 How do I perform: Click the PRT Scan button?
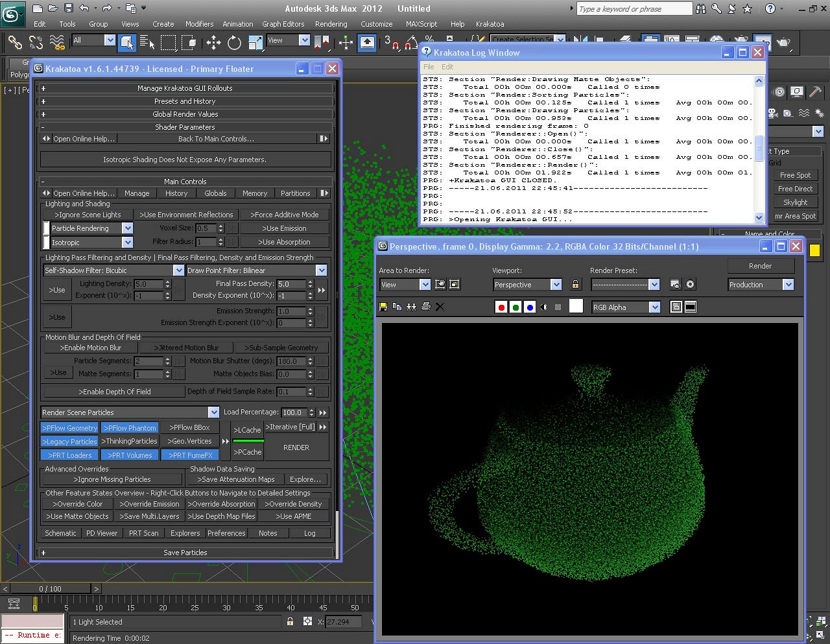143,533
